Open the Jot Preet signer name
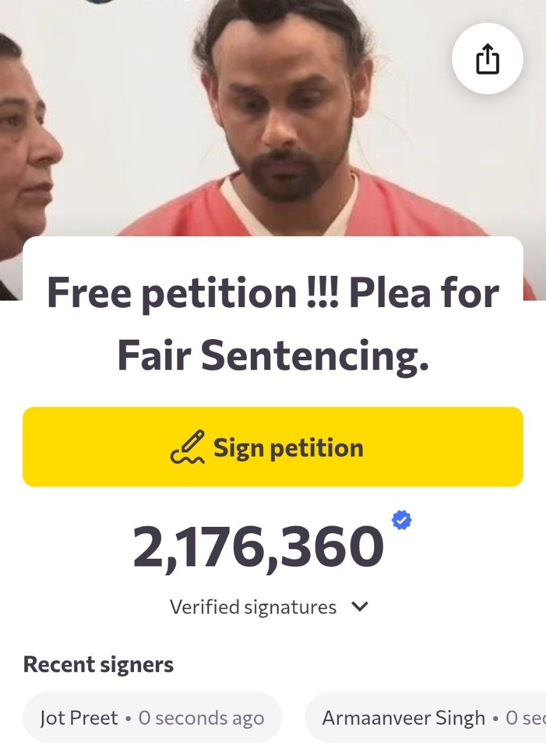 coord(79,718)
